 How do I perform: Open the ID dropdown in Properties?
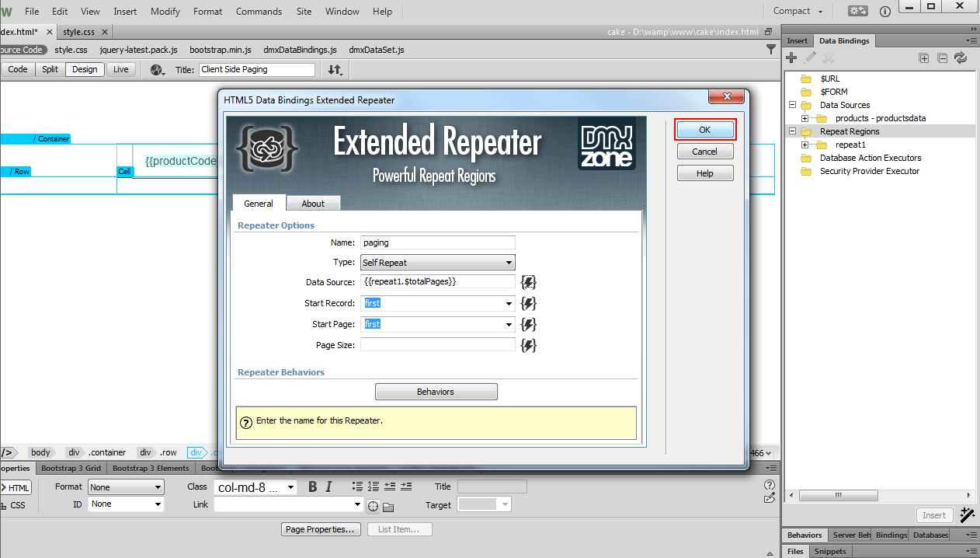[126, 504]
